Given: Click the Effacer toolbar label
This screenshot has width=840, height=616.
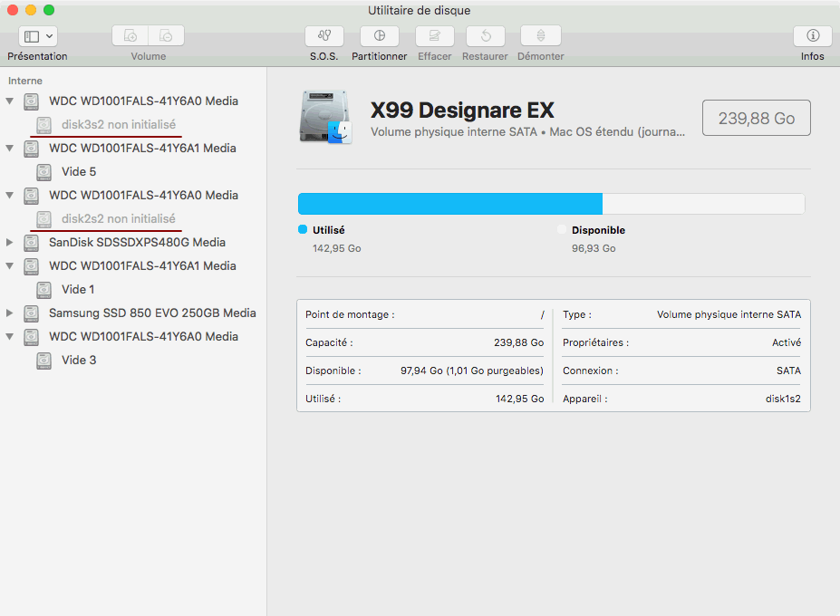Looking at the screenshot, I should 434,56.
